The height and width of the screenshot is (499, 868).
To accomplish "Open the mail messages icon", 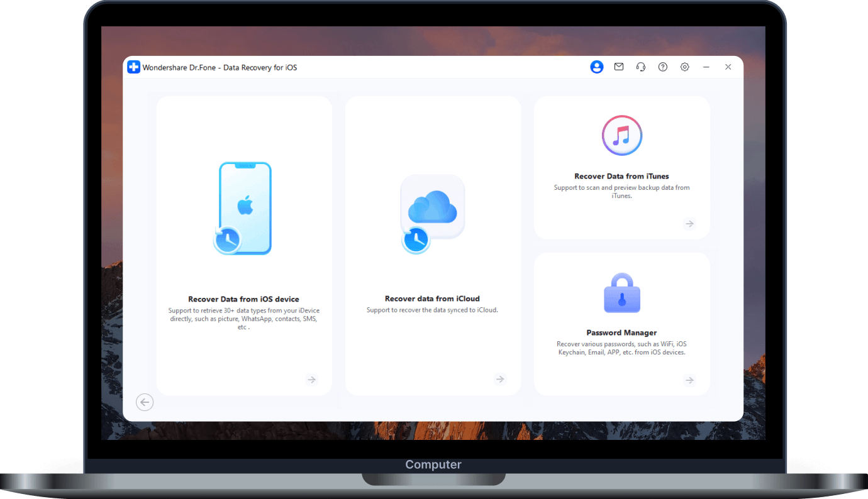I will pyautogui.click(x=619, y=67).
